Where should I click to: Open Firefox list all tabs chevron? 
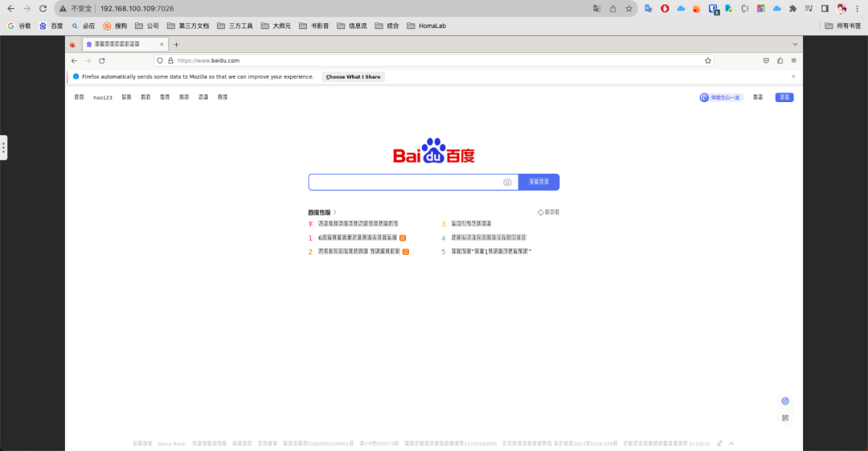(x=795, y=44)
